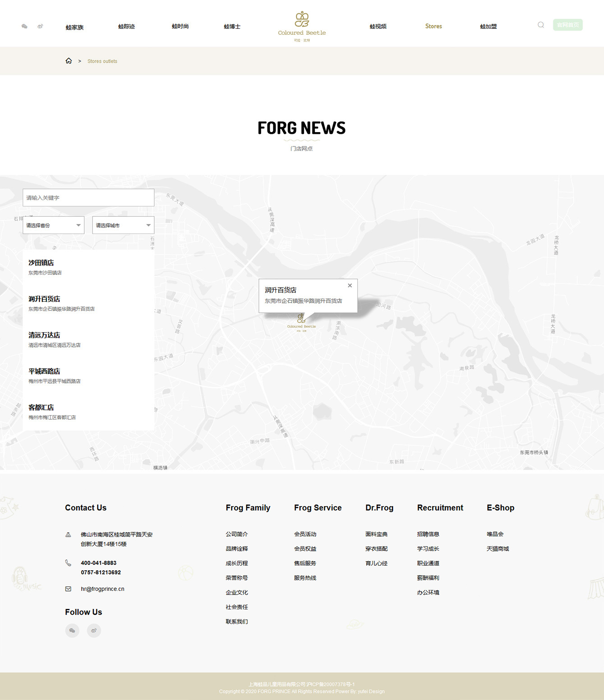Close the 润升百货店 map popup

[x=350, y=285]
